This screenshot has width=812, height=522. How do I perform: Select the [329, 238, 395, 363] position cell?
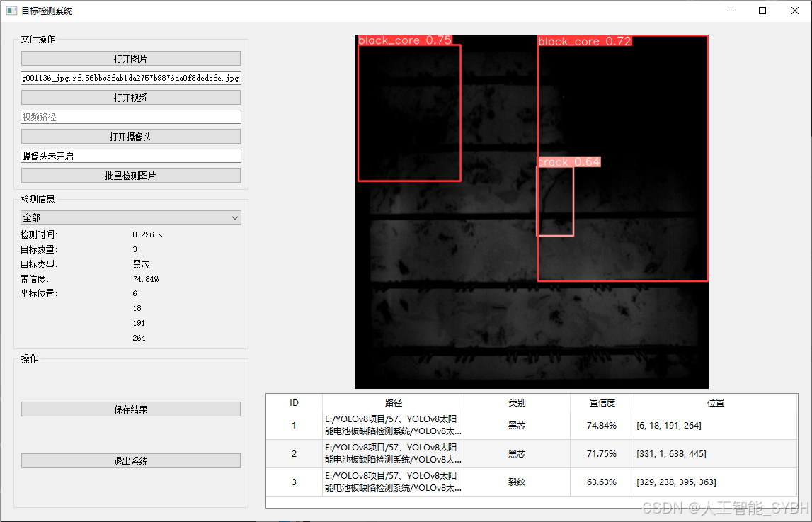click(716, 482)
